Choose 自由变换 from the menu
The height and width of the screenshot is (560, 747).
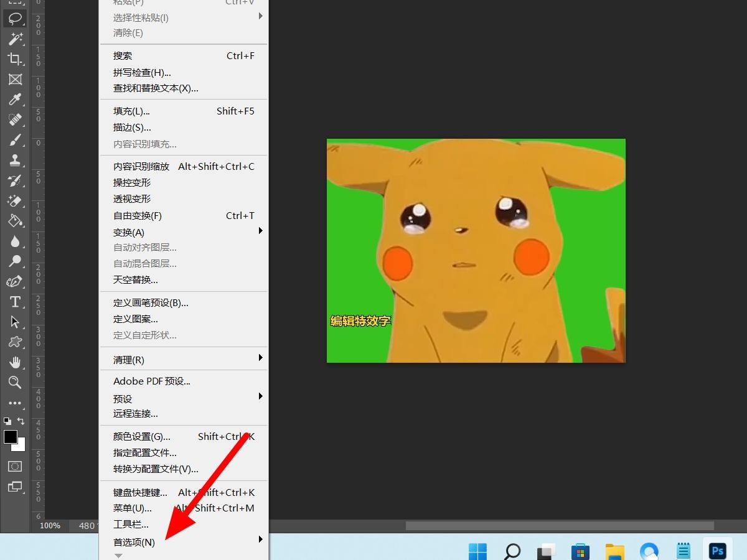click(x=138, y=215)
